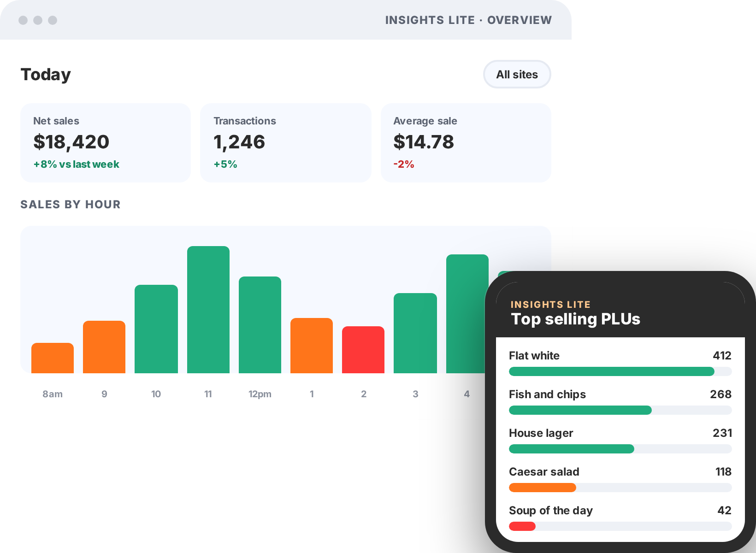
Task: Click the '231' count value
Action: (722, 433)
